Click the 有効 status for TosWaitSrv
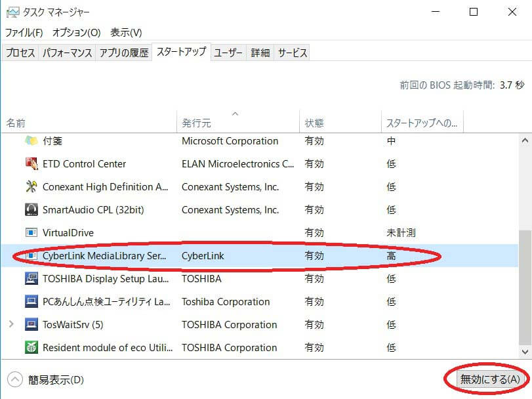This screenshot has height=399, width=532. [314, 325]
